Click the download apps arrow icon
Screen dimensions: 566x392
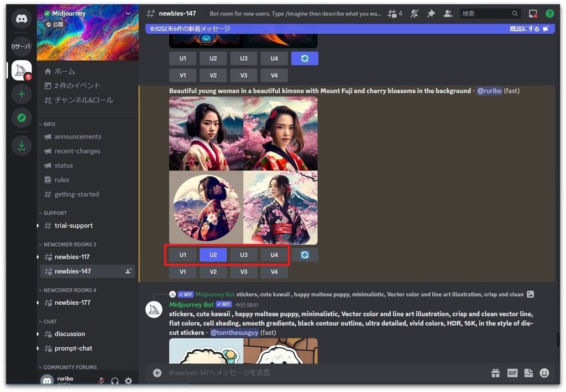tap(22, 146)
